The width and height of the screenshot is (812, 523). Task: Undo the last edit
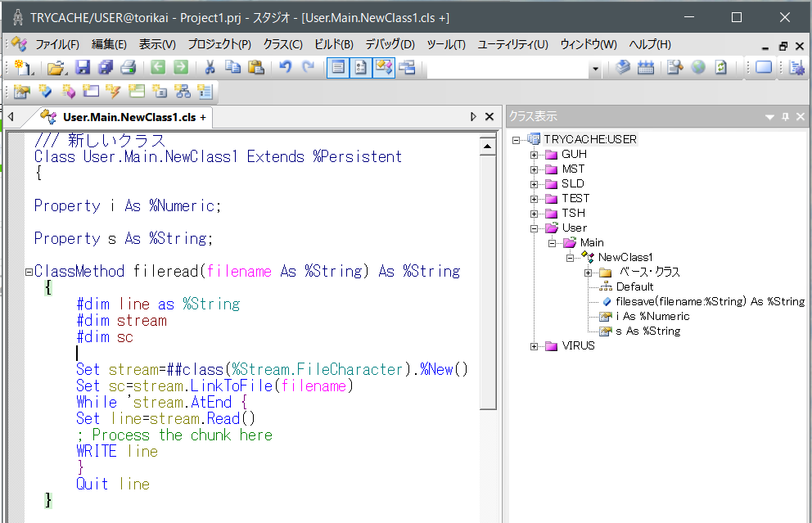284,68
